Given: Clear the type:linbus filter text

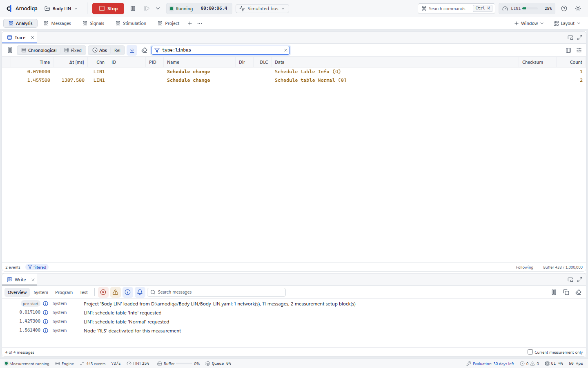Looking at the screenshot, I should [286, 50].
